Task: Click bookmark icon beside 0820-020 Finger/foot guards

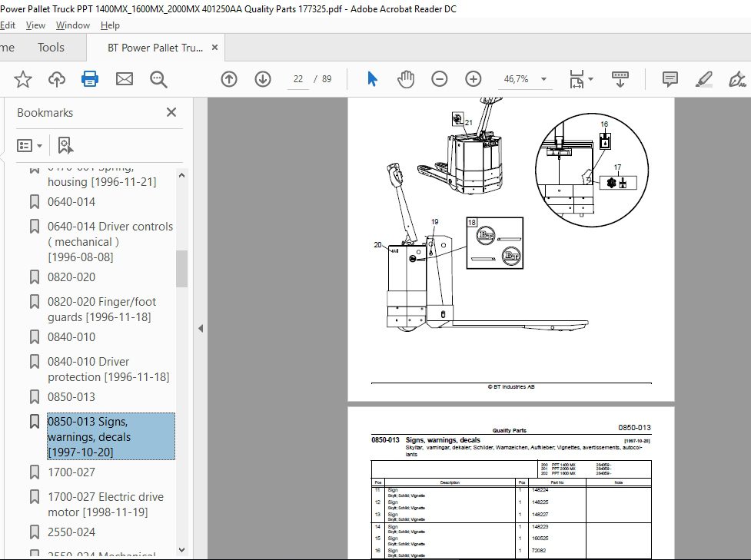Action: point(35,302)
